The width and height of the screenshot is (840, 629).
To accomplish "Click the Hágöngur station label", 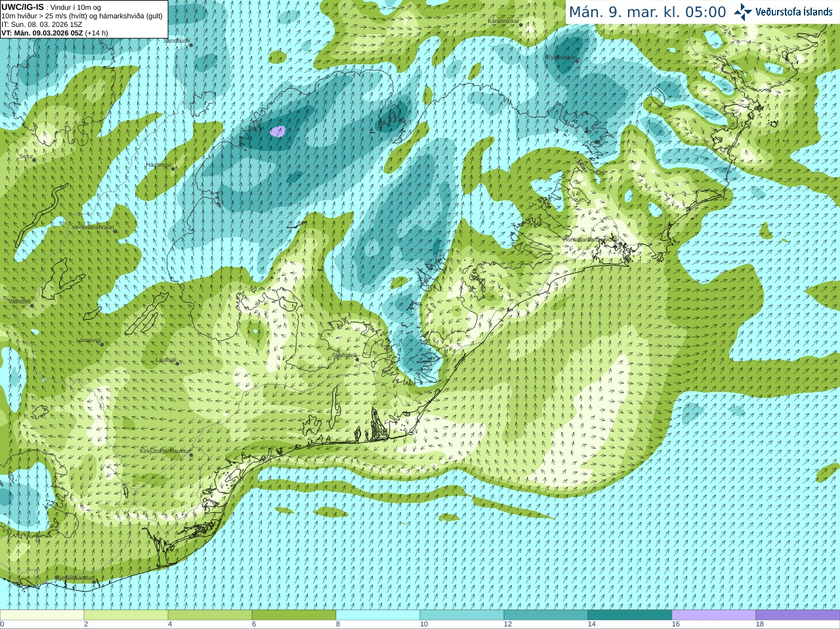I will (x=158, y=165).
